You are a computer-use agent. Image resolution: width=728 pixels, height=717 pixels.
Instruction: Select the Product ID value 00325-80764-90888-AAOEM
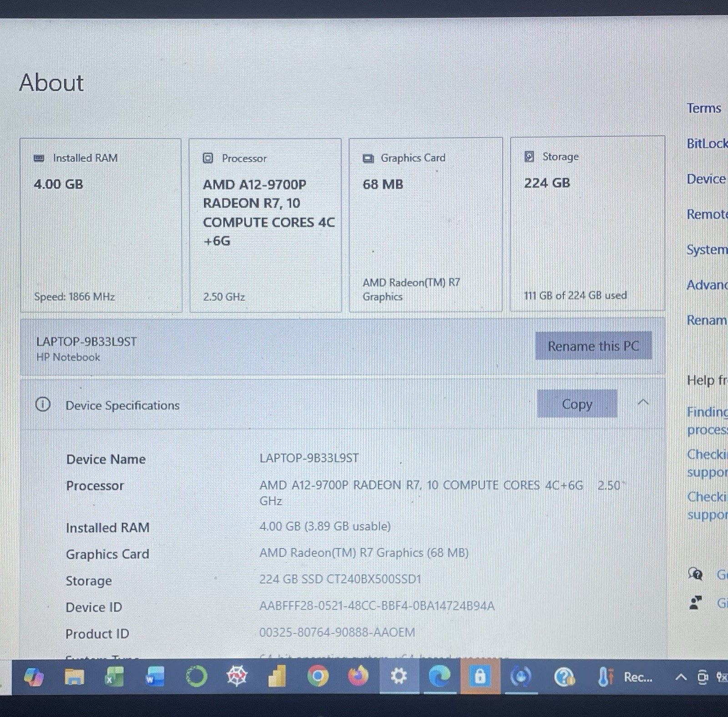pyautogui.click(x=337, y=632)
